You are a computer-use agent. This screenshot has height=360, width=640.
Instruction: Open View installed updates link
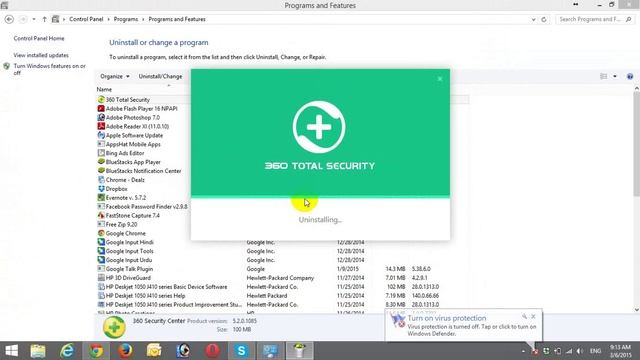click(41, 55)
